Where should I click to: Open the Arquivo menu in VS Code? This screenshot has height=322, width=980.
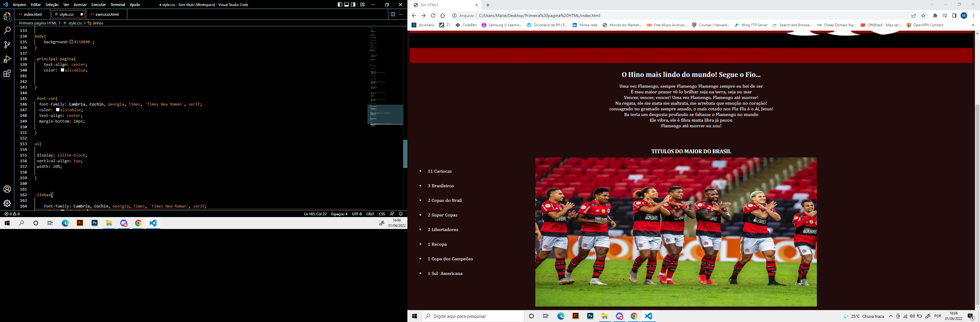coord(19,4)
